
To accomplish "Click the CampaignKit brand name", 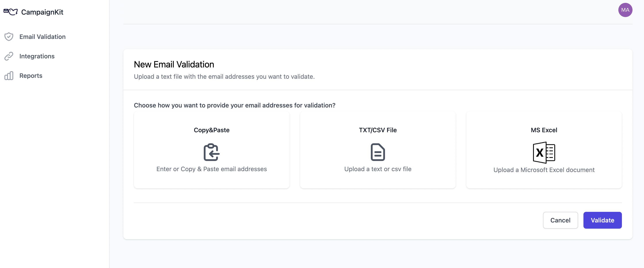I will [42, 12].
